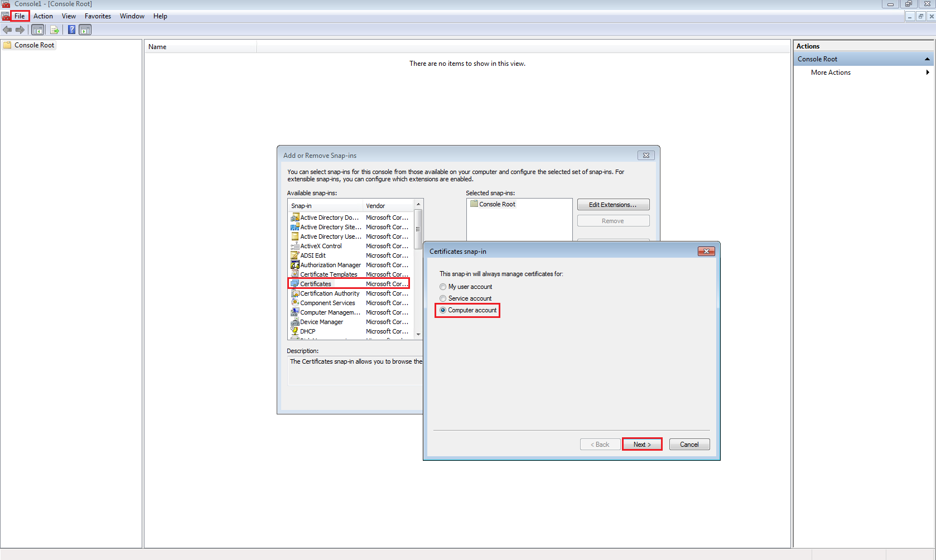Collapse the Console Root actions section
Viewport: 936px width, 560px height.
(x=927, y=59)
